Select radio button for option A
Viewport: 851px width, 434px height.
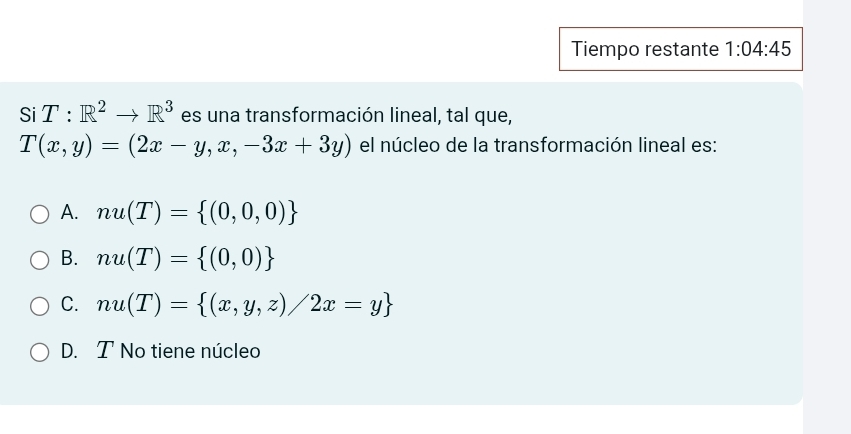[x=40, y=214]
